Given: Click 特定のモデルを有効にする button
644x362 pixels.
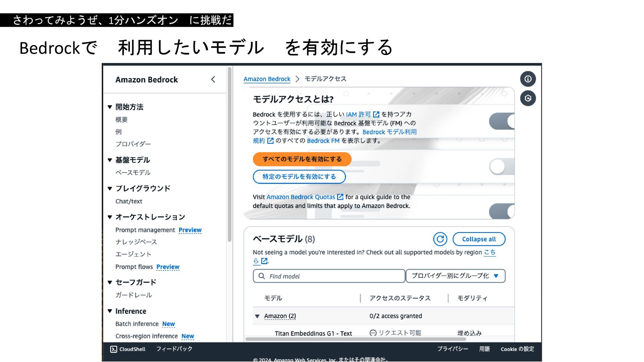Looking at the screenshot, I should pos(299,177).
